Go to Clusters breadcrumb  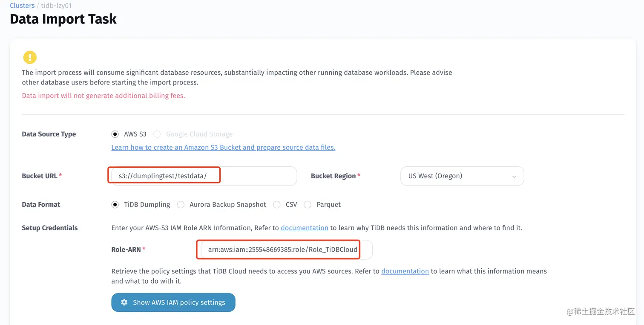pyautogui.click(x=22, y=6)
